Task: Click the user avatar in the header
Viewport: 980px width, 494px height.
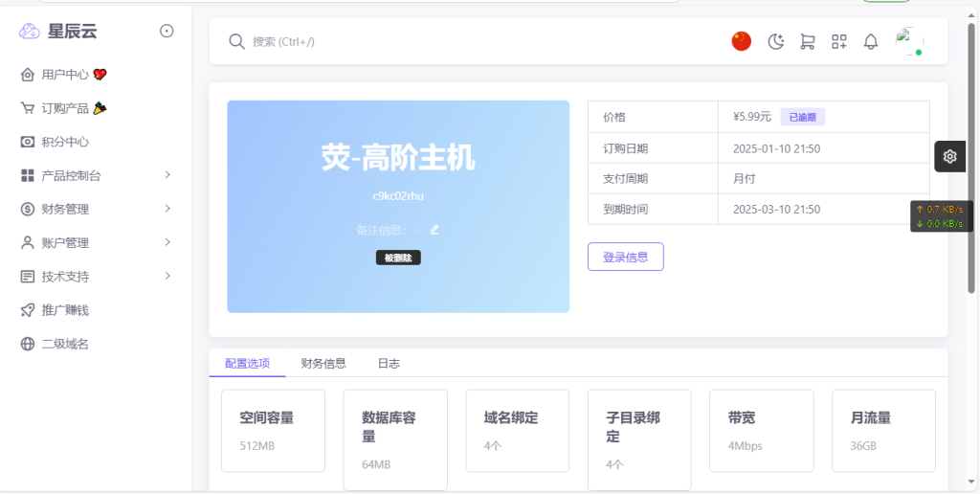Action: [908, 41]
